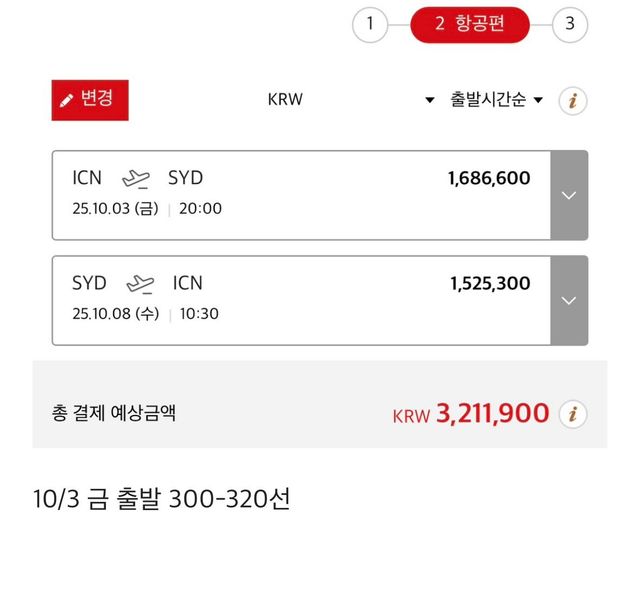Click the return date 25.10.08 (수)
This screenshot has width=640, height=594.
point(116,314)
